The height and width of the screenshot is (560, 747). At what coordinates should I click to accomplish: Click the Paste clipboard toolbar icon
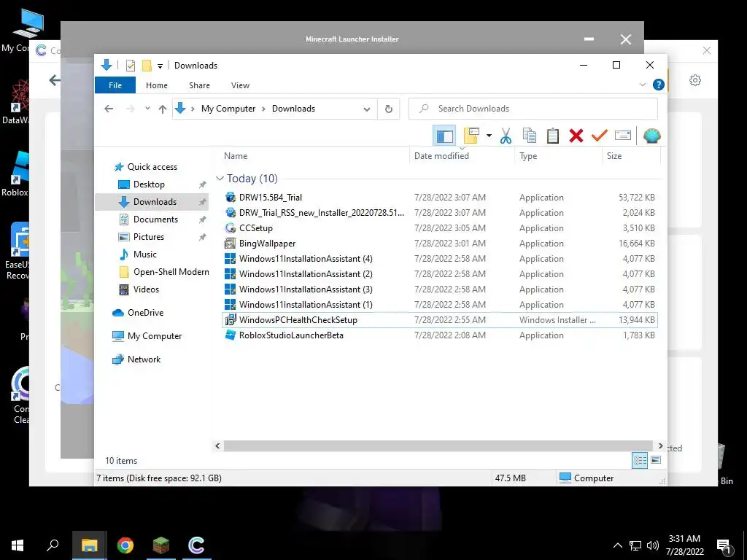coord(553,136)
